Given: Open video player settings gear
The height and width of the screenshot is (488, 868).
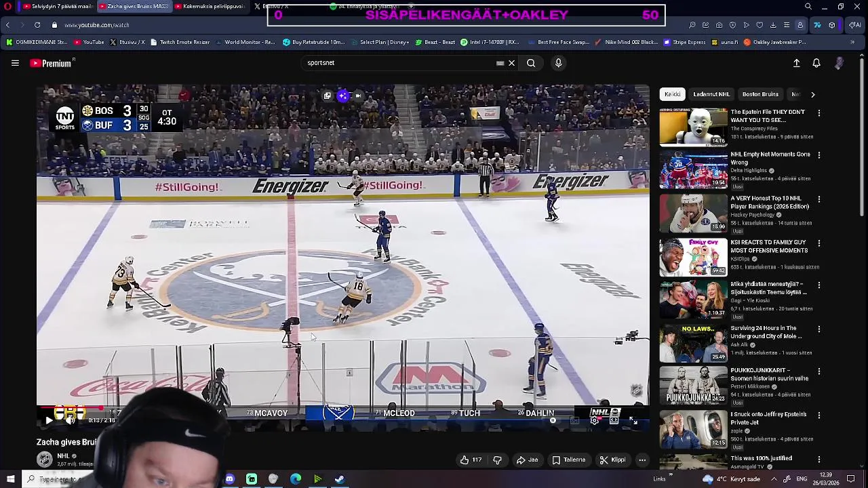Looking at the screenshot, I should click(x=595, y=420).
